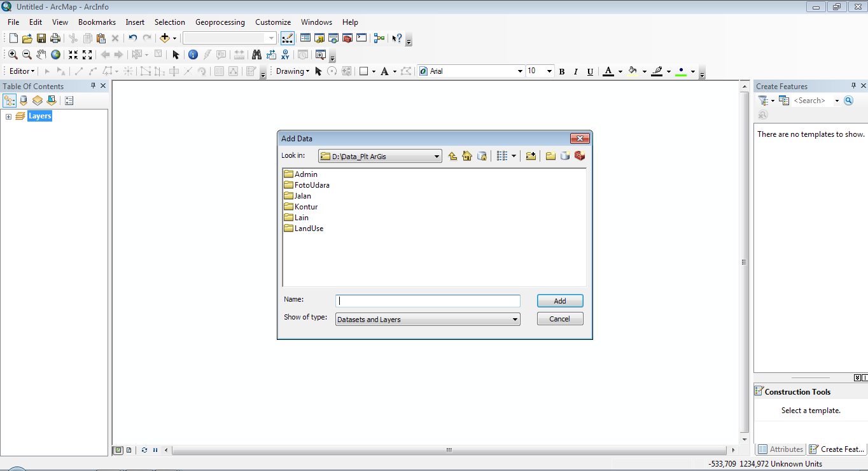Image resolution: width=868 pixels, height=471 pixels.
Task: Click the Print icon
Action: pyautogui.click(x=55, y=38)
